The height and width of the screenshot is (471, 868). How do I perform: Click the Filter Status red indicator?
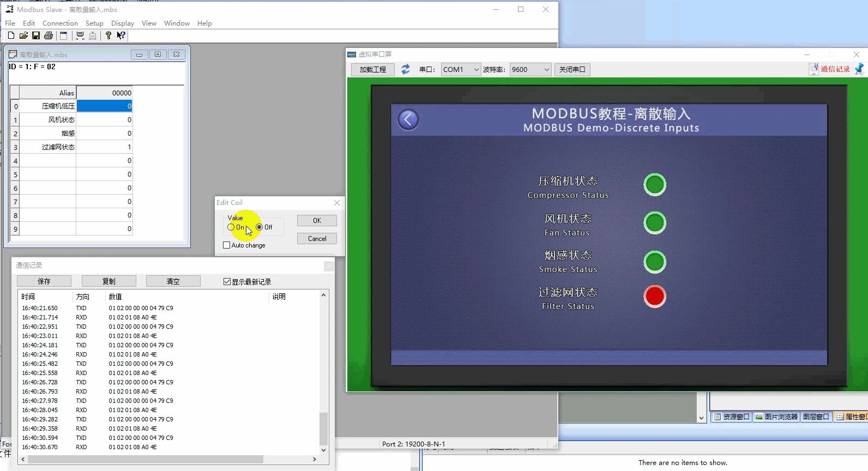coord(654,297)
